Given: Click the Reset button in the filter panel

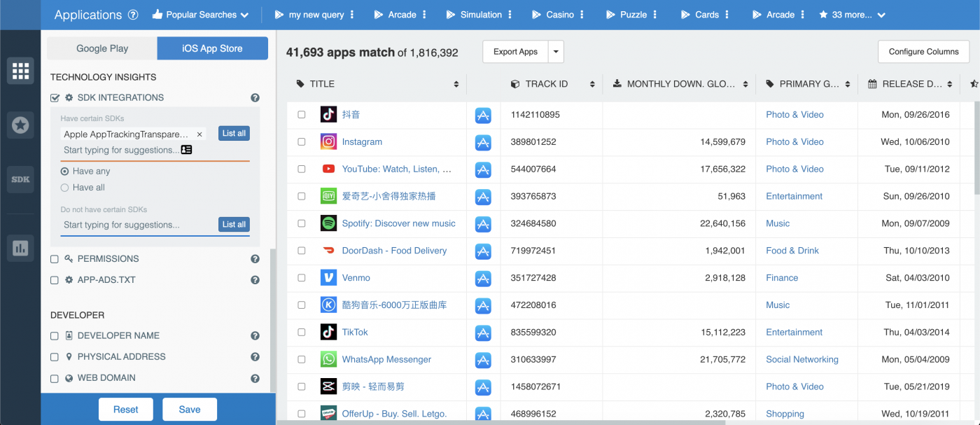Looking at the screenshot, I should tap(125, 409).
